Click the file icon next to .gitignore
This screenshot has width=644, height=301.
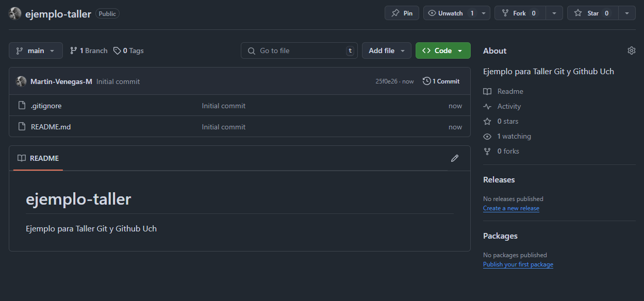pyautogui.click(x=22, y=106)
